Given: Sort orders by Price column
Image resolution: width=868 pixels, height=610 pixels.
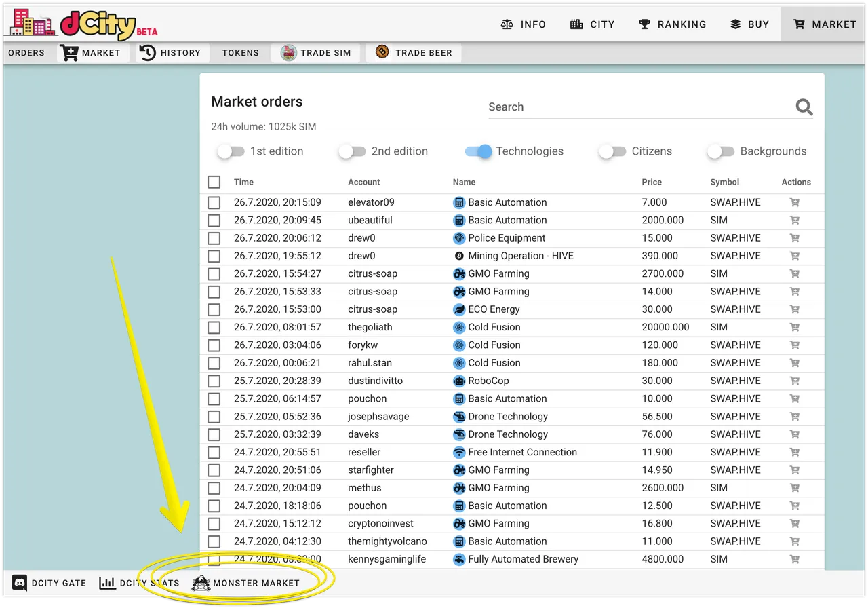Looking at the screenshot, I should 651,182.
